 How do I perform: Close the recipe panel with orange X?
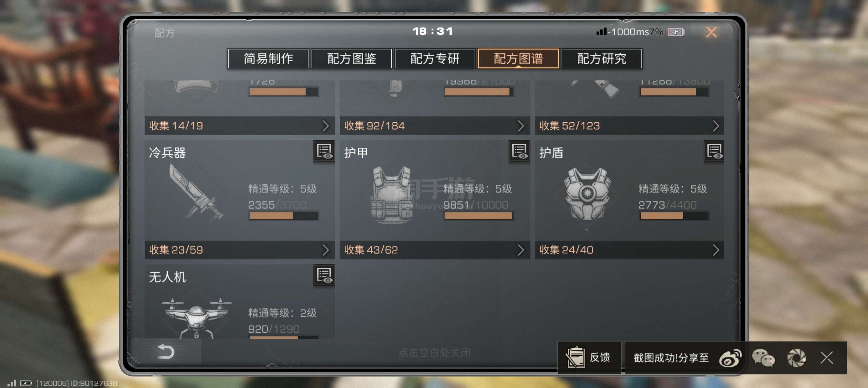click(x=711, y=32)
